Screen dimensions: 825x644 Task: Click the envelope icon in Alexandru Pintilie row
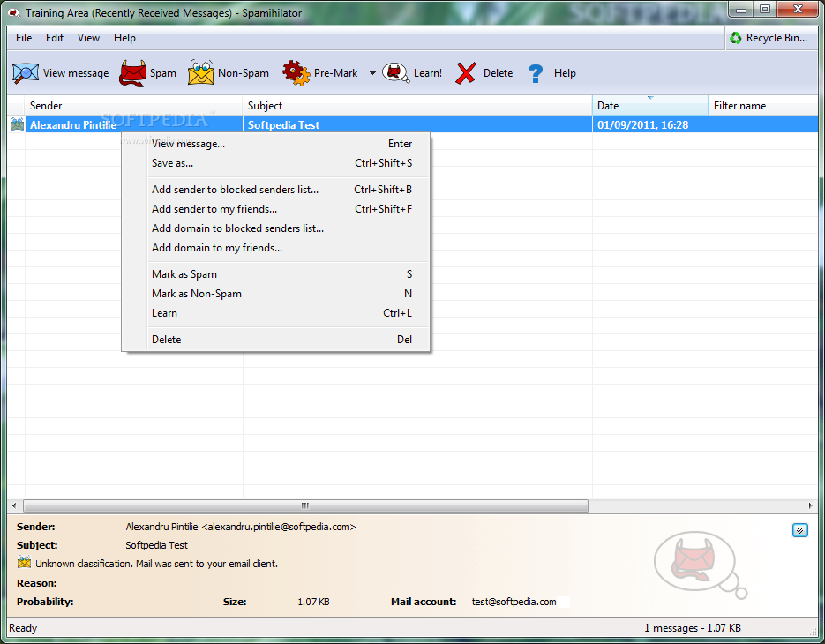[17, 124]
